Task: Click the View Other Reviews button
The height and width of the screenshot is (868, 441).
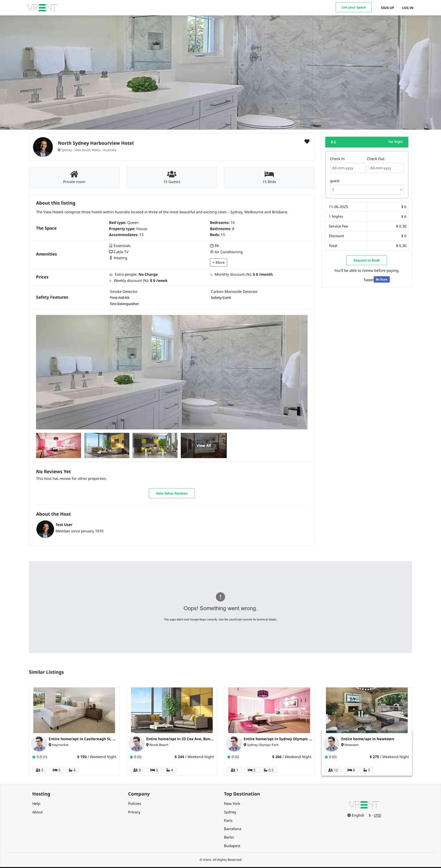Action: click(172, 493)
